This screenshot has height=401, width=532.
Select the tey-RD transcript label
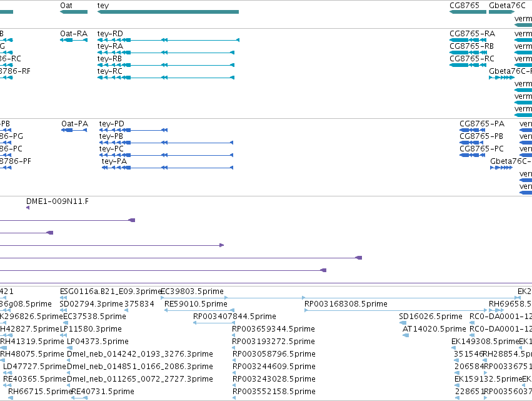[x=110, y=34]
